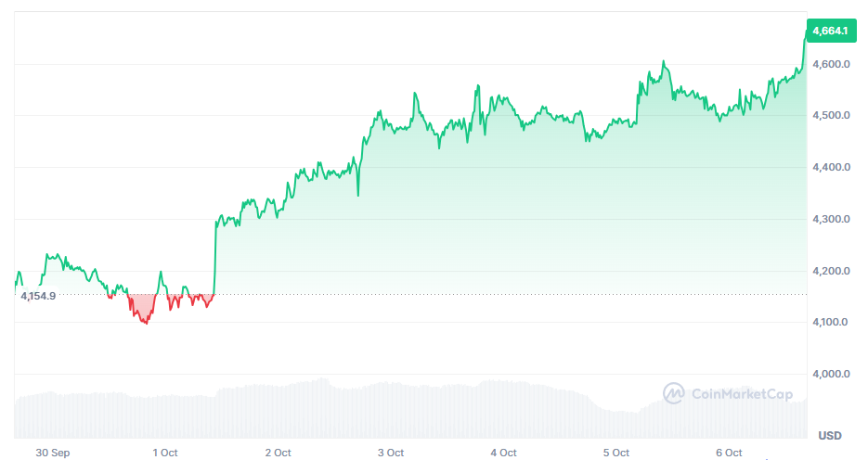The width and height of the screenshot is (868, 460).
Task: Click the 2 Oct date label
Action: 278,453
